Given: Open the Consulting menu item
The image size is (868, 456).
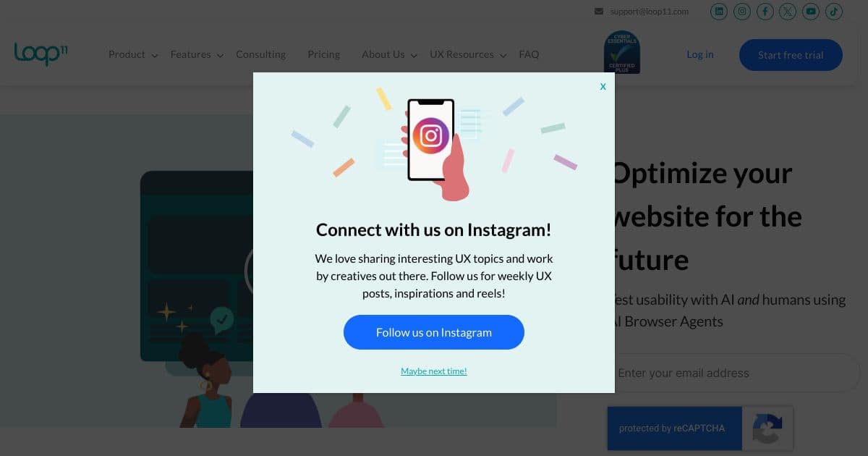Looking at the screenshot, I should 260,54.
